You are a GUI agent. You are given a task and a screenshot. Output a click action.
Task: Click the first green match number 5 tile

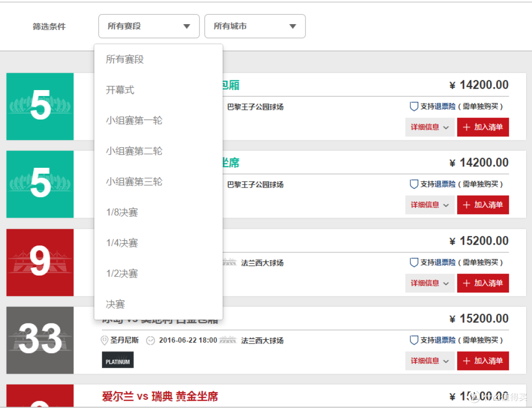pos(40,106)
